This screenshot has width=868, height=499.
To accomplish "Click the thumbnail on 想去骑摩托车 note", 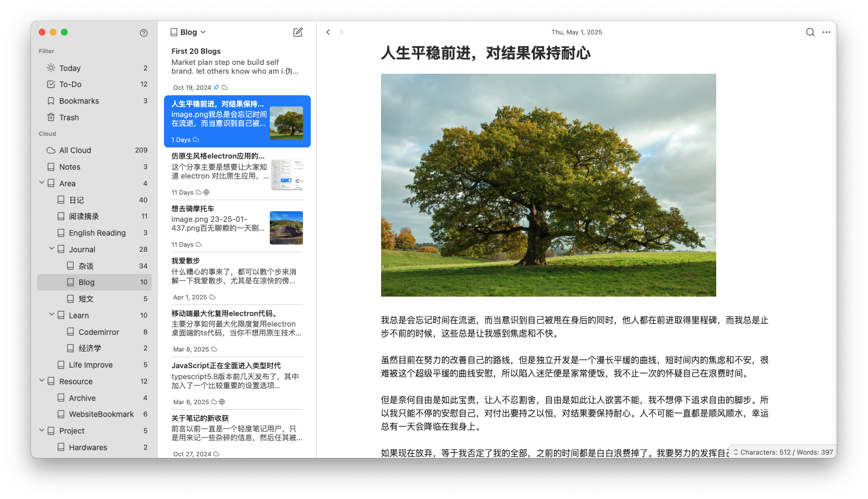I will pyautogui.click(x=286, y=228).
